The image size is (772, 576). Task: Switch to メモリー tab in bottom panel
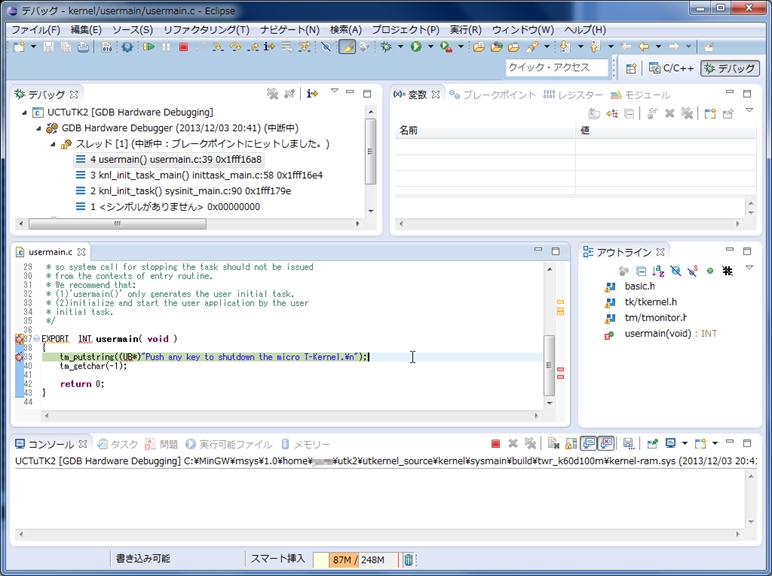[x=306, y=445]
